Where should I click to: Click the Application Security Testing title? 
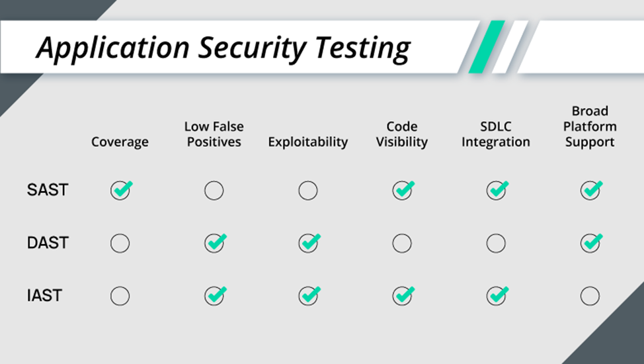point(223,48)
